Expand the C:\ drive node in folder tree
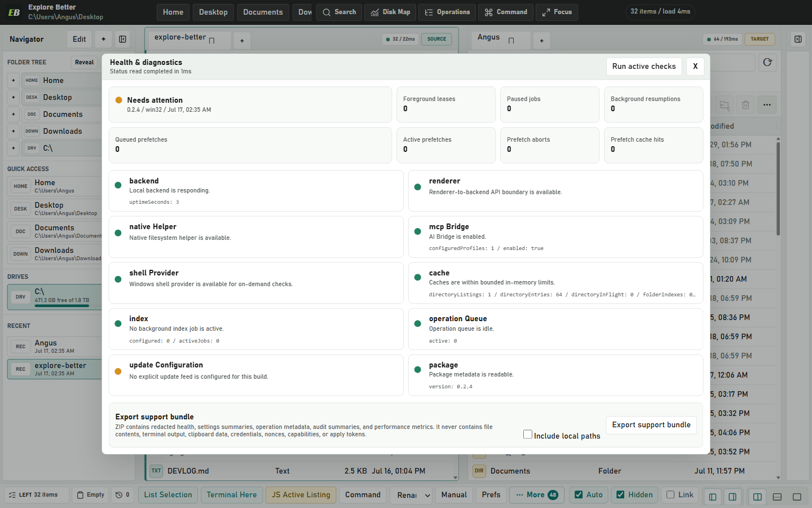Viewport: 812px width, 508px height. click(x=13, y=148)
